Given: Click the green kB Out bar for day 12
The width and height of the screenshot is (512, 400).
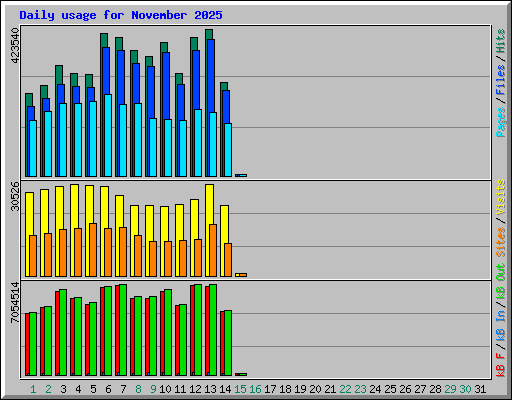Looking at the screenshot, I should 198,330.
